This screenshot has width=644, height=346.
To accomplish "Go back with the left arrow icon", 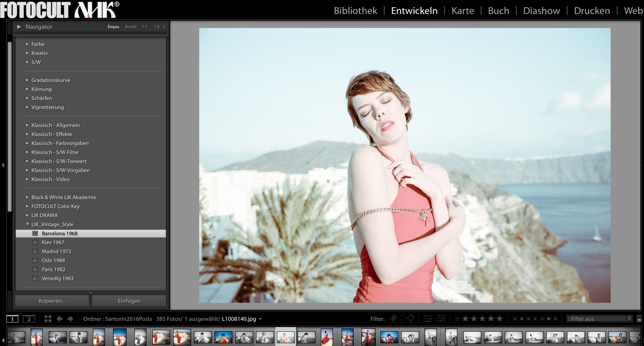I will point(60,319).
